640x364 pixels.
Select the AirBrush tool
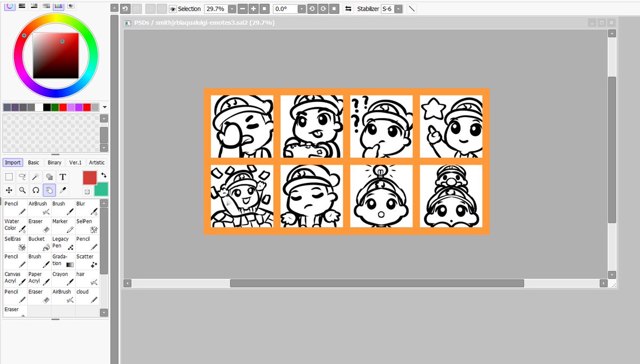pyautogui.click(x=37, y=208)
